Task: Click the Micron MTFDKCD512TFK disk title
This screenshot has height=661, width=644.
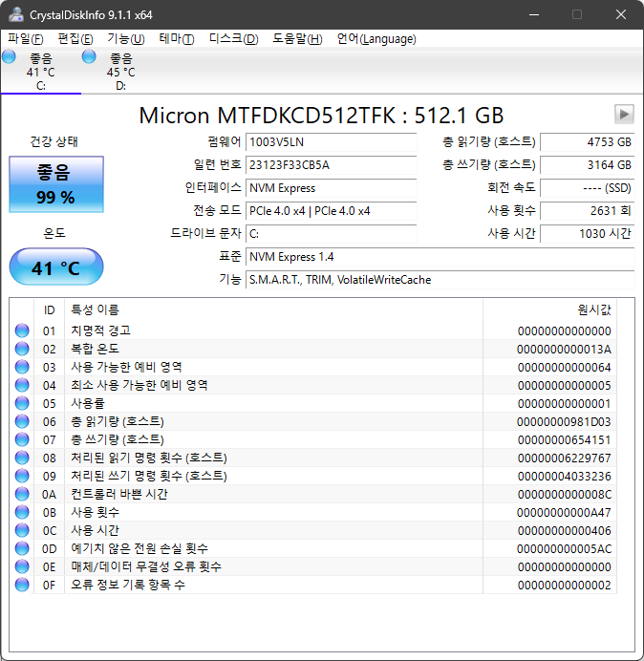Action: [321, 115]
